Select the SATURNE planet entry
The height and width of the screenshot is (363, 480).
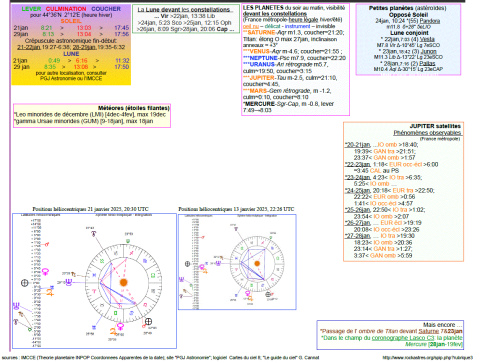pyautogui.click(x=261, y=33)
